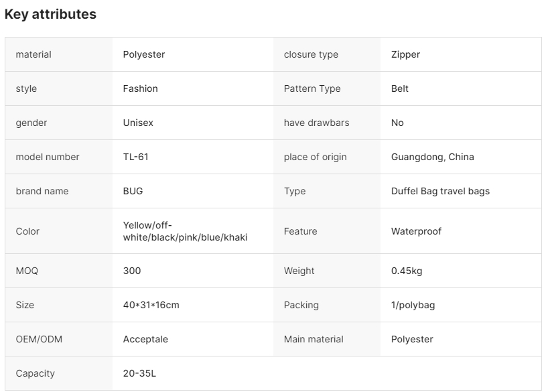Select the 0.45kg weight value

[407, 271]
